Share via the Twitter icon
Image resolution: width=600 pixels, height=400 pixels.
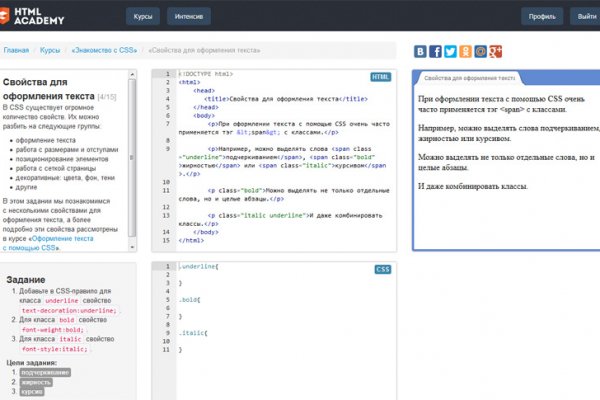point(451,51)
